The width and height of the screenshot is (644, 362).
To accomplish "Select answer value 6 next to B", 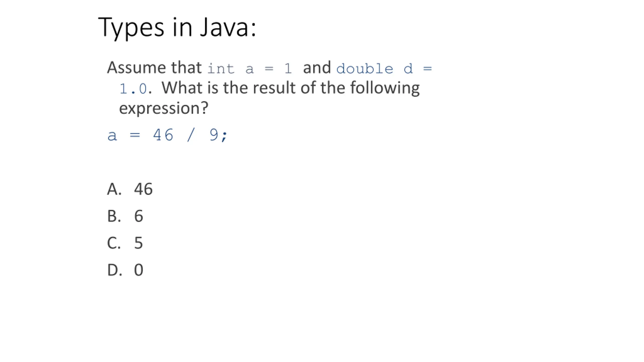I will [x=139, y=216].
